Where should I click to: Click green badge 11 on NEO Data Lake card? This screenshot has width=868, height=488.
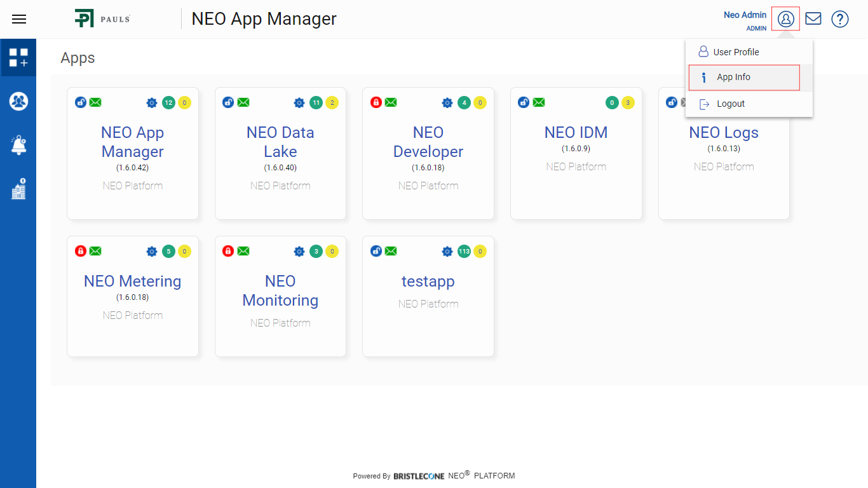[x=316, y=102]
